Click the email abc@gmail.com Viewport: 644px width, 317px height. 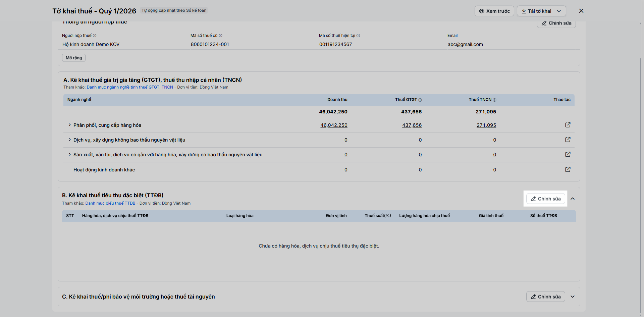[465, 44]
